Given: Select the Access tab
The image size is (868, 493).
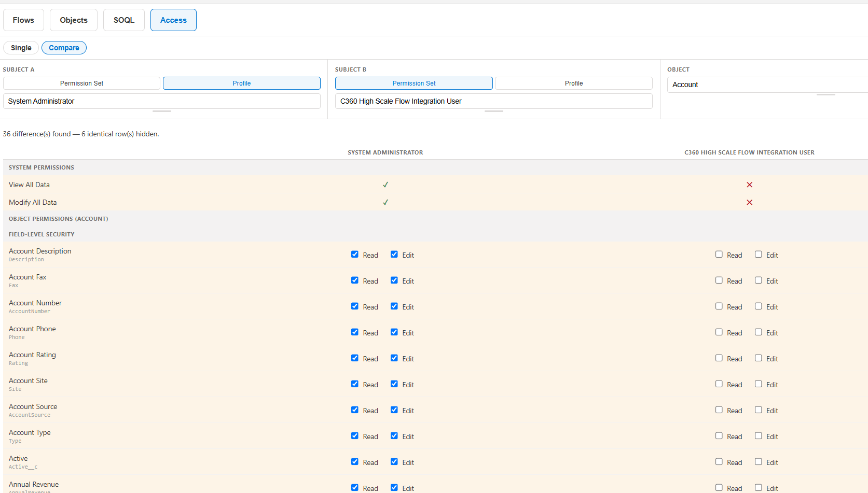Looking at the screenshot, I should [173, 20].
